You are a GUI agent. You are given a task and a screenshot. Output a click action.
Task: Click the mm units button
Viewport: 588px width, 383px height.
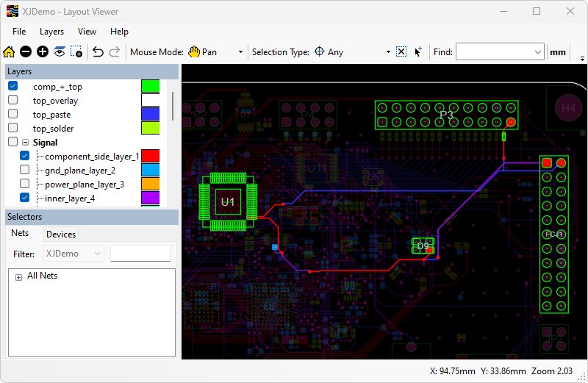coord(558,52)
